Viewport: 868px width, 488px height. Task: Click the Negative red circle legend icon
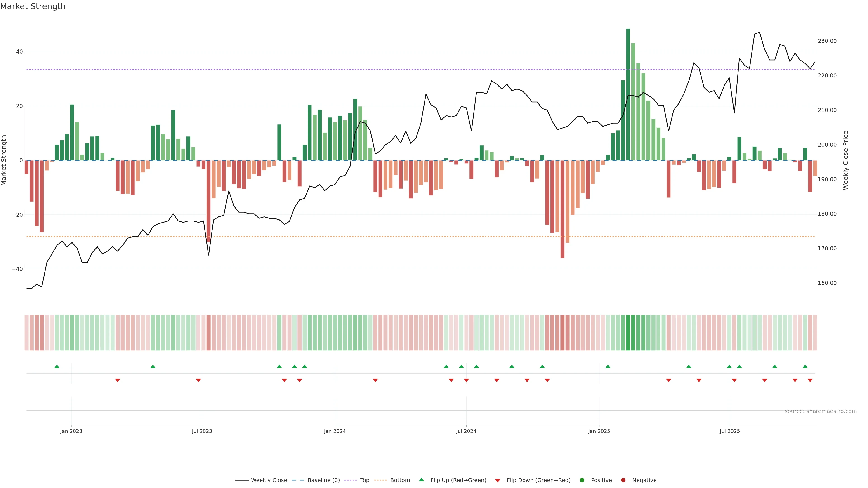pyautogui.click(x=623, y=480)
